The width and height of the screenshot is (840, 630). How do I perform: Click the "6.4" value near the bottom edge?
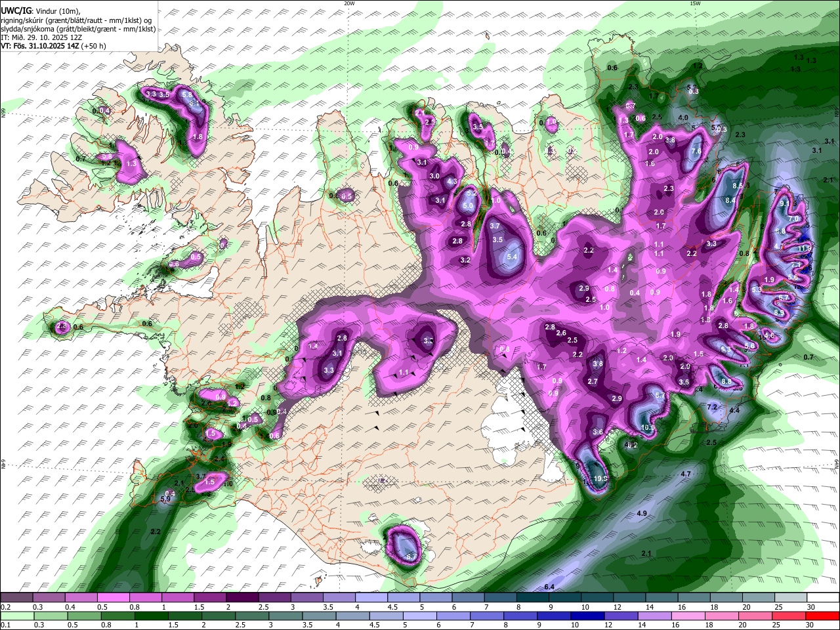point(549,586)
